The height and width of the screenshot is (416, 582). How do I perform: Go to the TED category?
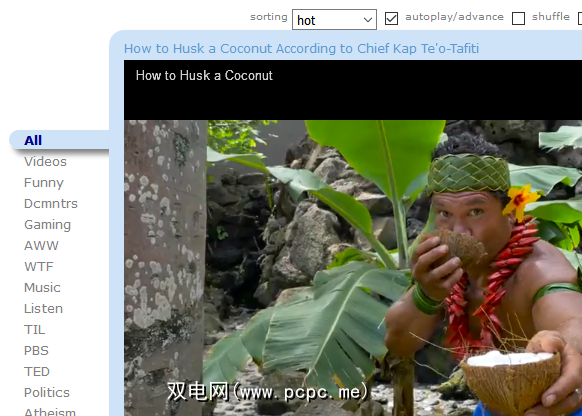[x=37, y=371]
